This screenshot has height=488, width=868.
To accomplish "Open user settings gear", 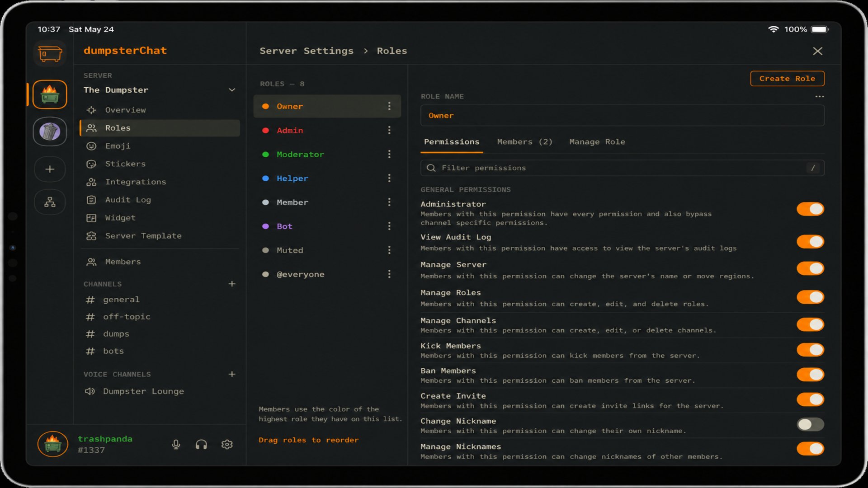I will [x=227, y=445].
